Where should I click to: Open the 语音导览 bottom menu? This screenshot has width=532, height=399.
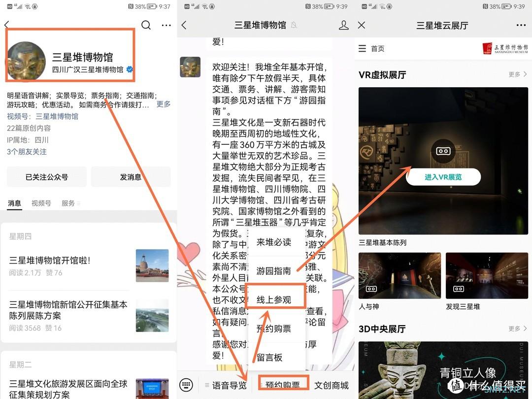coord(226,385)
